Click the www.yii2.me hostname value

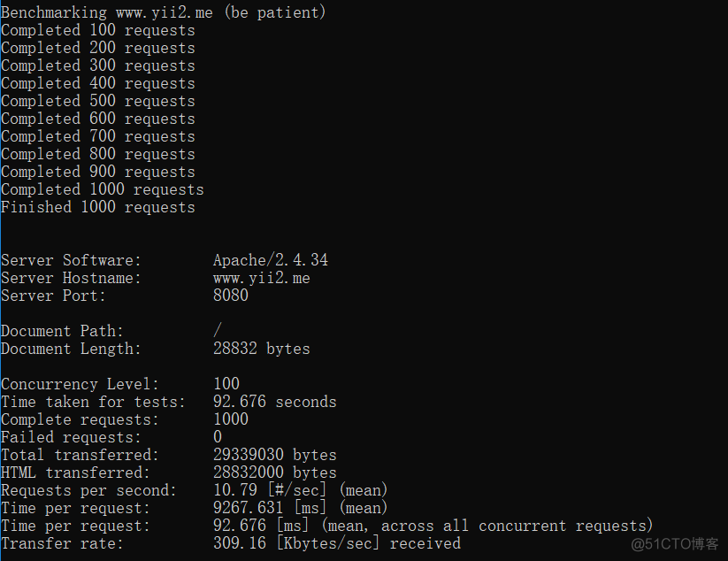(262, 278)
